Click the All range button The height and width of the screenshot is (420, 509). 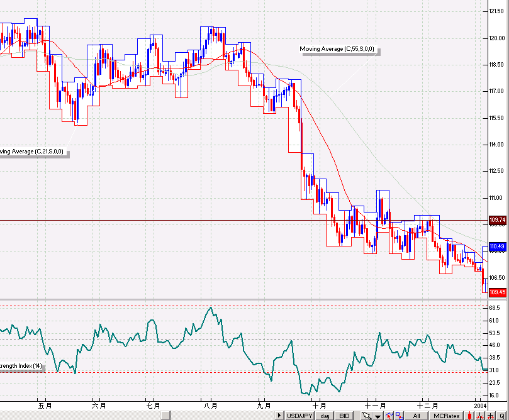click(416, 416)
